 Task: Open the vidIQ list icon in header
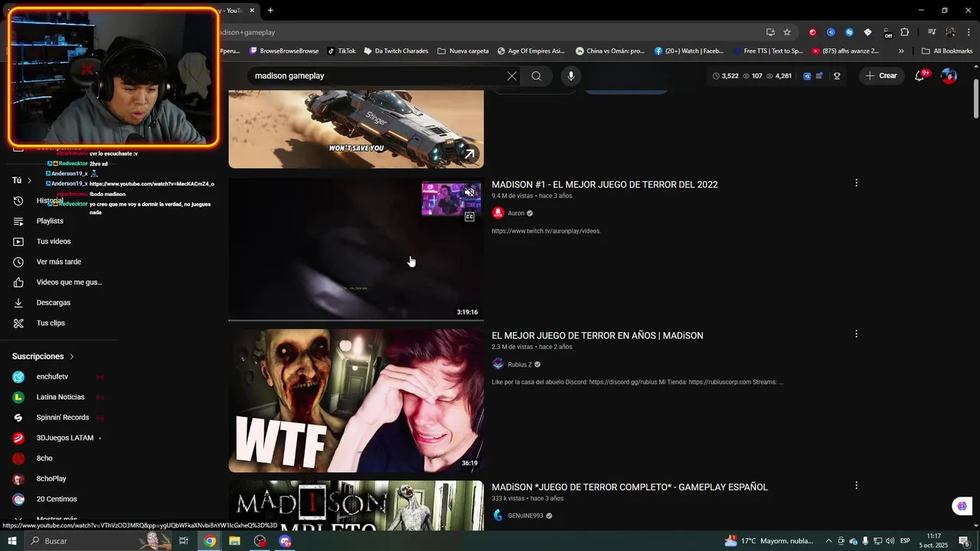819,76
